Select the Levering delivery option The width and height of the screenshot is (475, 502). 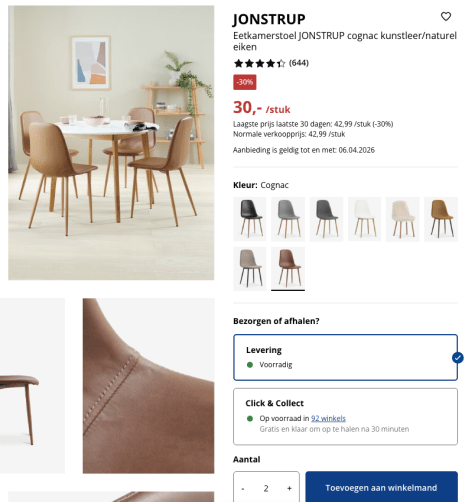click(x=345, y=357)
